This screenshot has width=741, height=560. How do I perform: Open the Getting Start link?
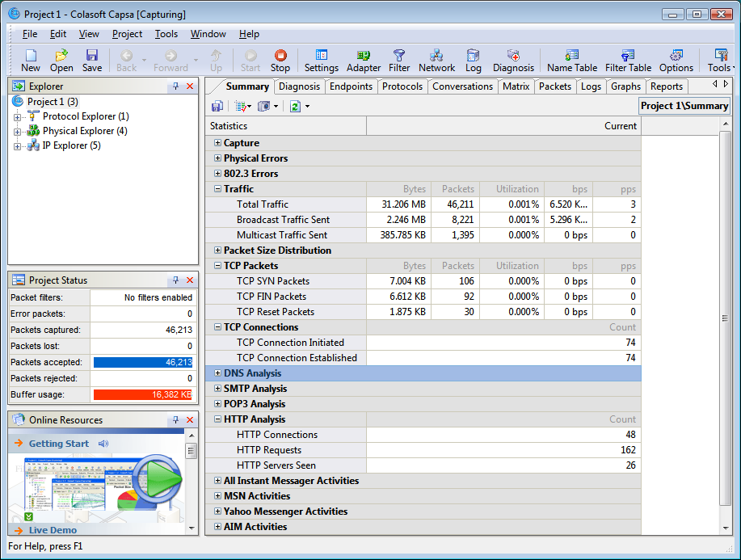59,444
